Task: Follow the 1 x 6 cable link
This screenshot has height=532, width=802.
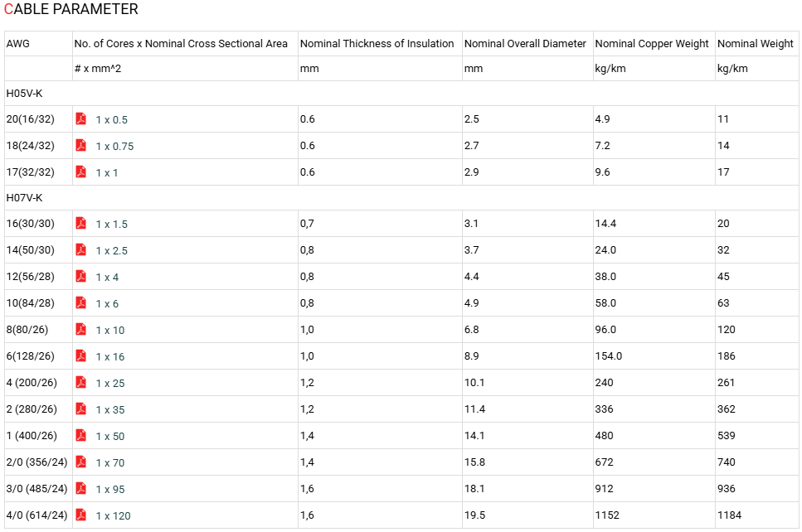Action: tap(107, 303)
